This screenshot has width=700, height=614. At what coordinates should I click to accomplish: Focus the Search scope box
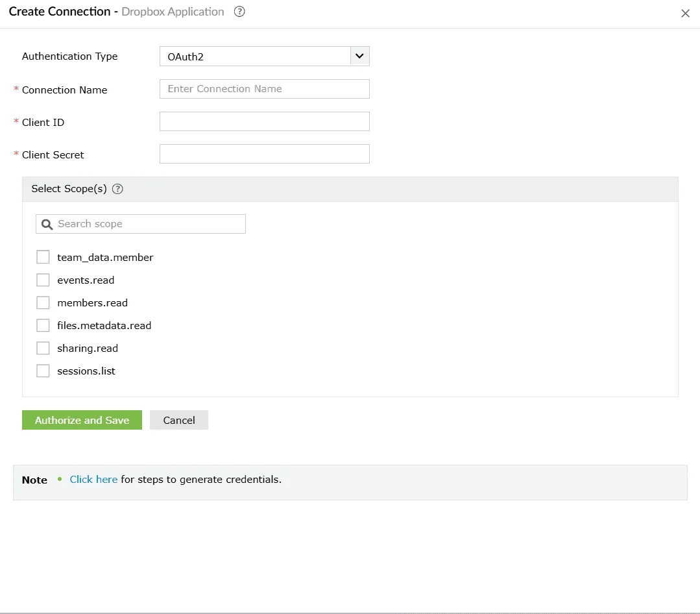click(141, 224)
